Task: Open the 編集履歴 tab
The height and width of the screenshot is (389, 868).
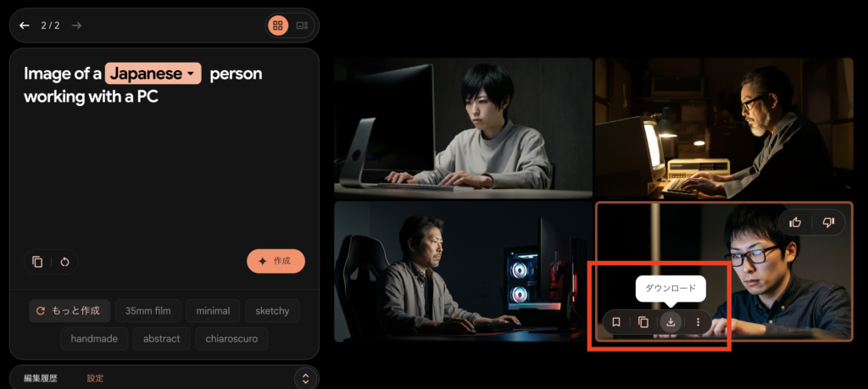Action: point(41,378)
